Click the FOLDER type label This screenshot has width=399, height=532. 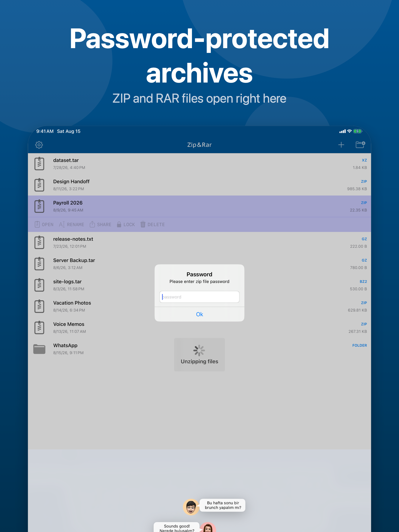coord(360,345)
